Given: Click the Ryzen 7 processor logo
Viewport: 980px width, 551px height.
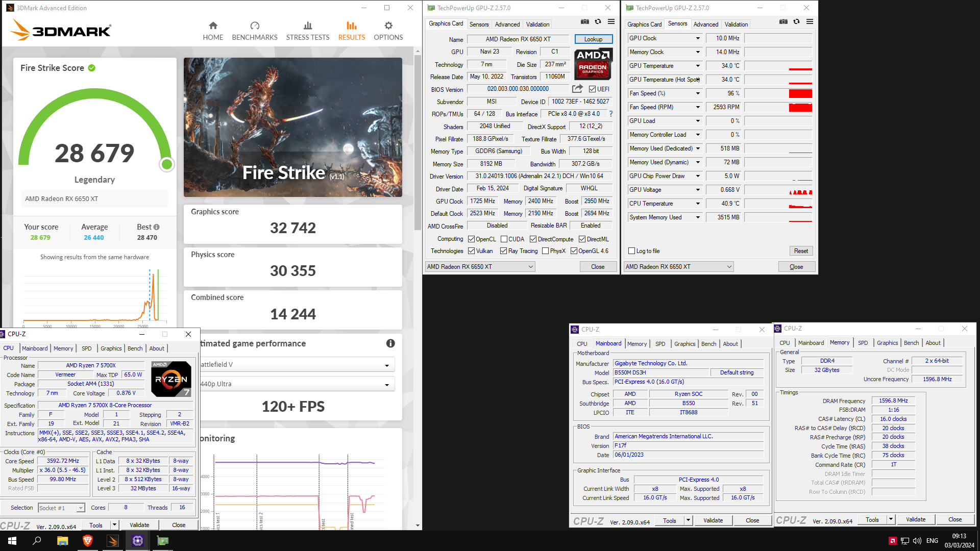Looking at the screenshot, I should click(x=171, y=379).
